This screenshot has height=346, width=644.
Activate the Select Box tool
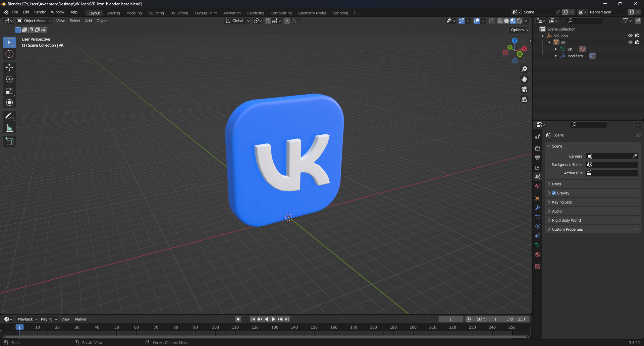tap(9, 42)
